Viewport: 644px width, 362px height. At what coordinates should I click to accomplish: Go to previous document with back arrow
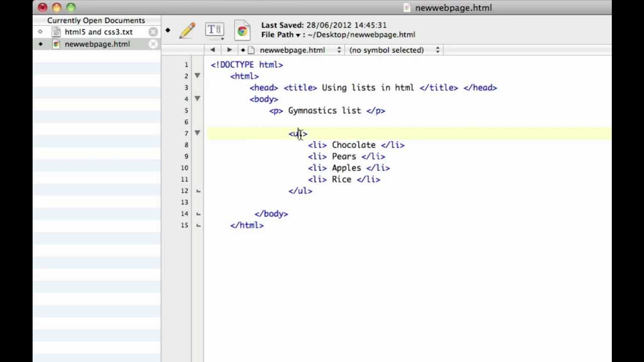tap(212, 50)
